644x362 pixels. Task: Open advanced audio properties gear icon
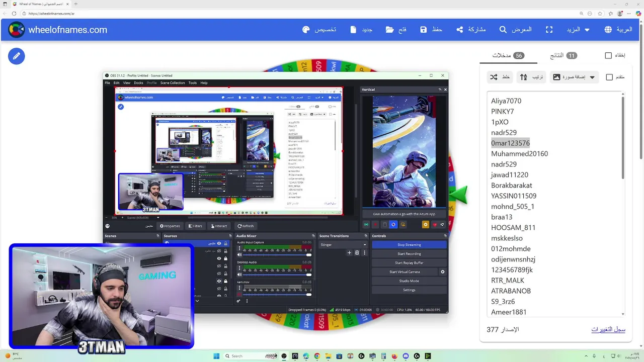pos(238,301)
